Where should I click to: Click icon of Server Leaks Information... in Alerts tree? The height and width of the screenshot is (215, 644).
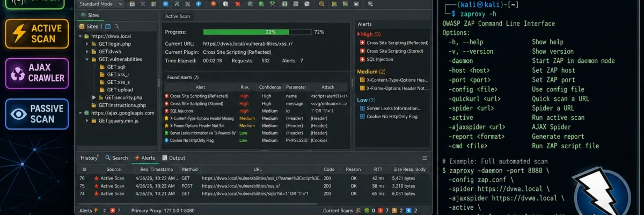(x=362, y=109)
